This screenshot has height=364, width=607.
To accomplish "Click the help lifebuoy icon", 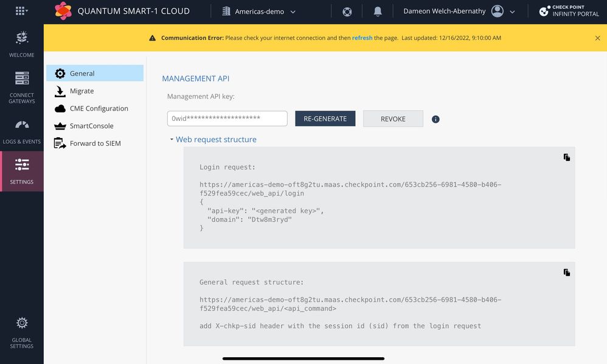I will coord(347,12).
